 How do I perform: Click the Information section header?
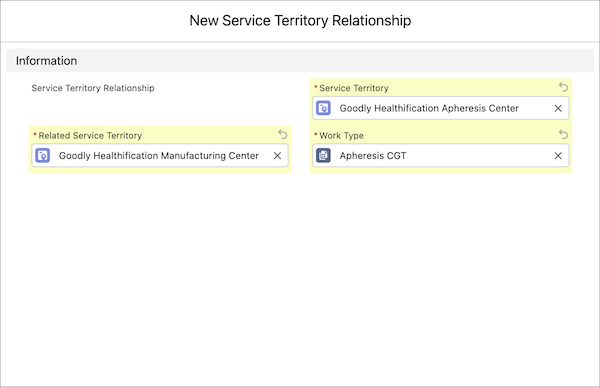[300, 60]
